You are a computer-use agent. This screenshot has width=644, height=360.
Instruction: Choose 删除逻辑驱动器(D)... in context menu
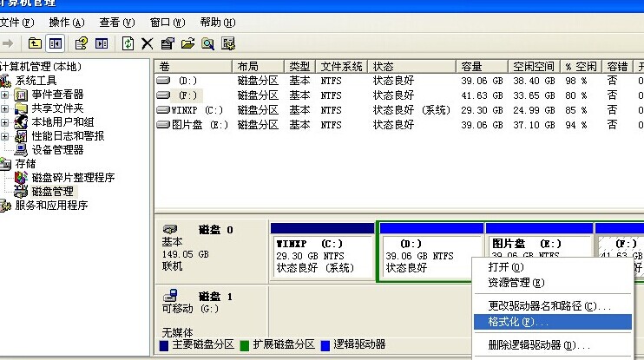552,345
